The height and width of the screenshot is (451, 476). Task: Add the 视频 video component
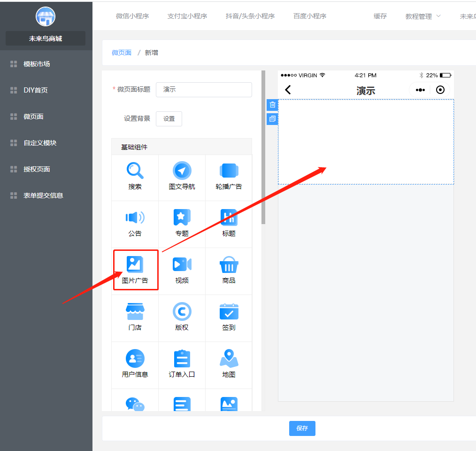click(182, 270)
